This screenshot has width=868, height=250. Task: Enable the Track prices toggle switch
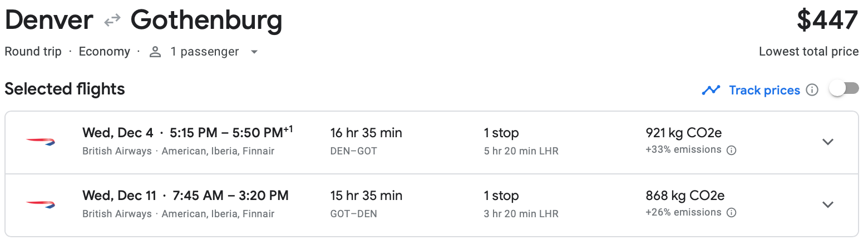pos(844,89)
